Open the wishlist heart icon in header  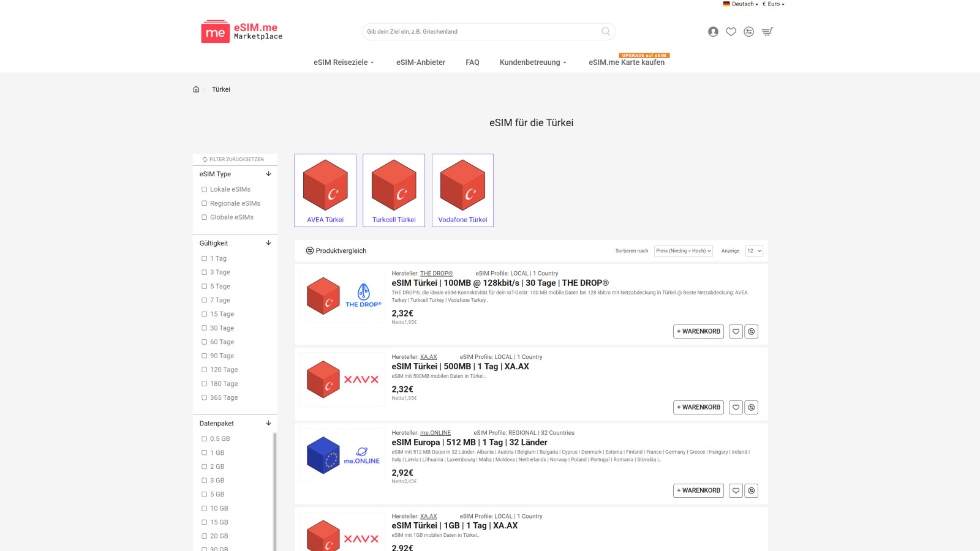[x=731, y=32]
